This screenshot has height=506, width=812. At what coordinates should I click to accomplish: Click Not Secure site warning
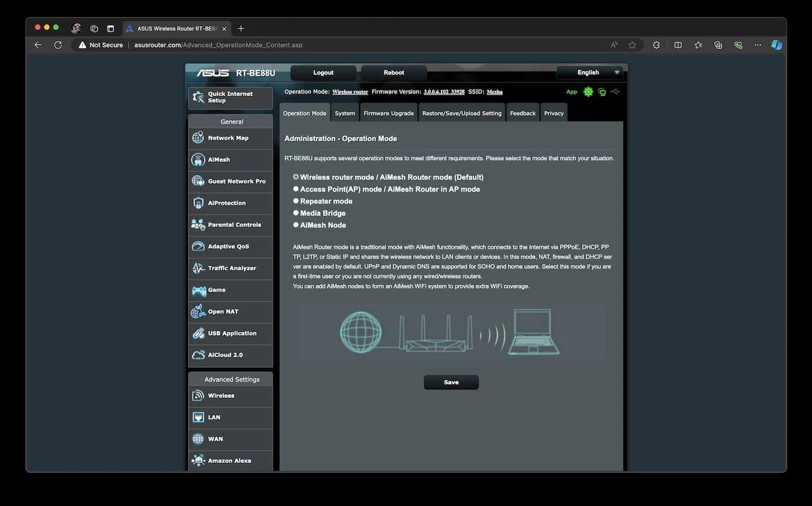pyautogui.click(x=101, y=45)
